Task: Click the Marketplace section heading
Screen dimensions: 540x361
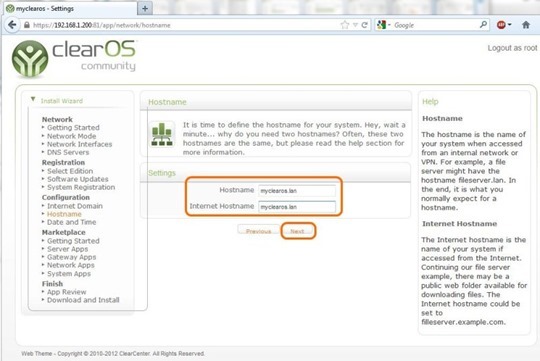Action: click(x=64, y=232)
